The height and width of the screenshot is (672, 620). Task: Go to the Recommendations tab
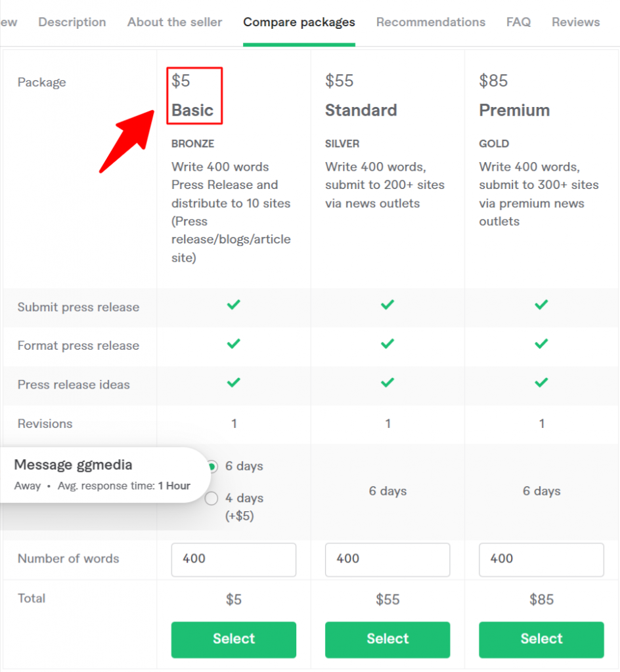[431, 22]
